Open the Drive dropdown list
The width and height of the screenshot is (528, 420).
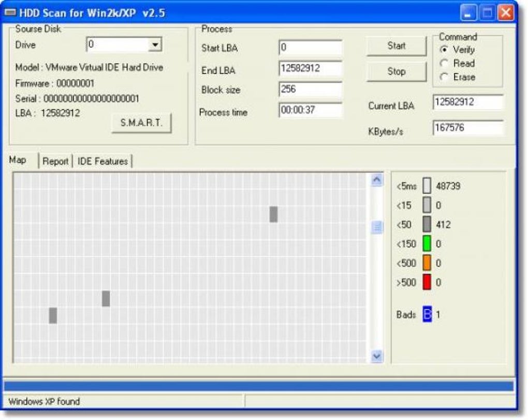point(155,44)
